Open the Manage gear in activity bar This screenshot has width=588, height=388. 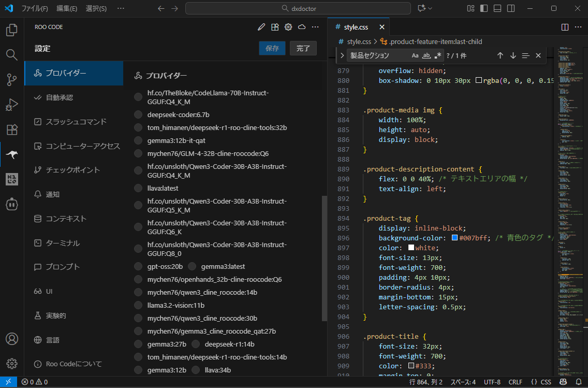click(x=12, y=364)
